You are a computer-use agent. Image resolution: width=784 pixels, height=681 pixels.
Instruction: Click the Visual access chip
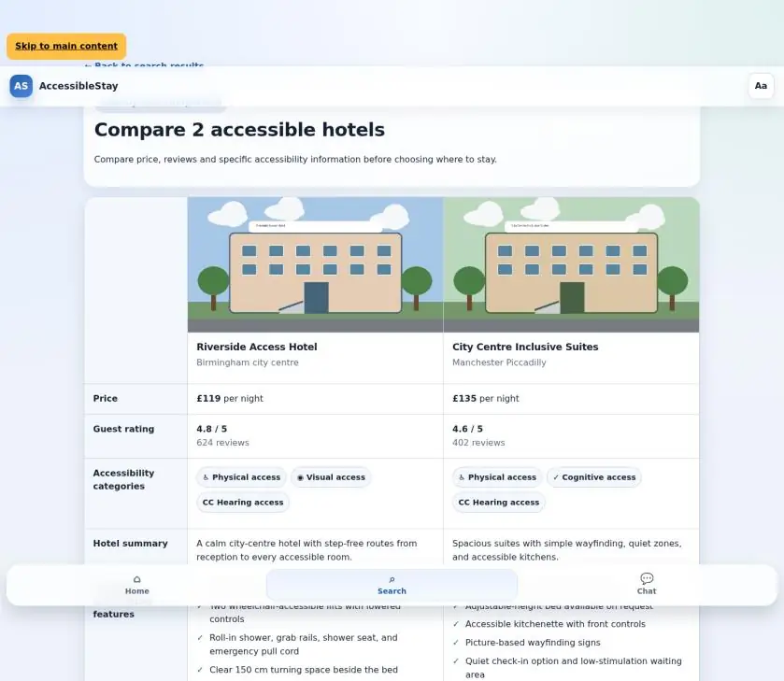pos(331,477)
